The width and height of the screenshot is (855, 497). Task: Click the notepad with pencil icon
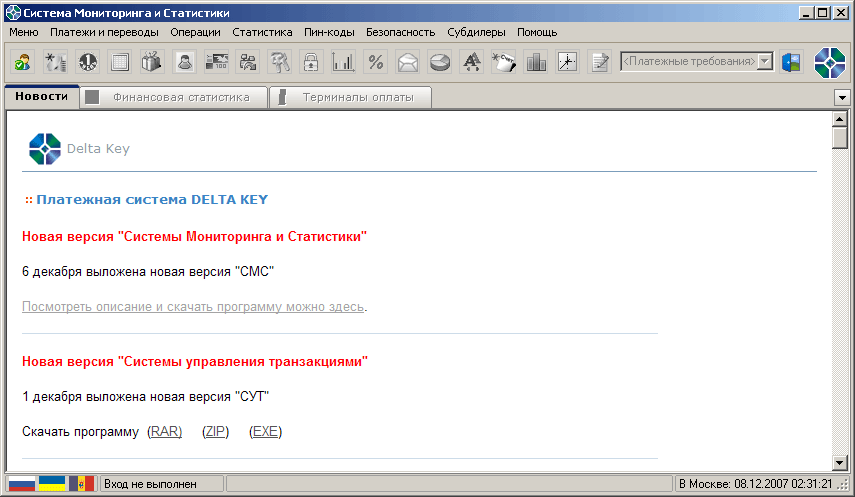click(x=600, y=62)
